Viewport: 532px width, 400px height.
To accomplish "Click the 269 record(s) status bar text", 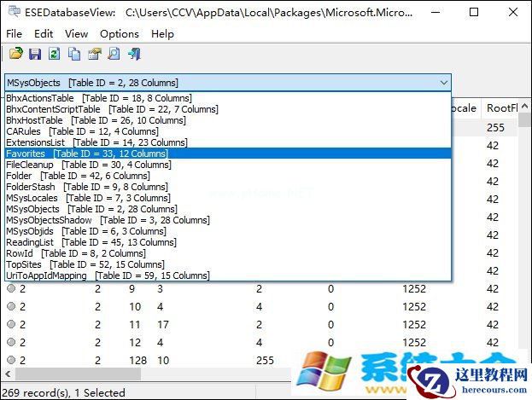I will click(64, 393).
